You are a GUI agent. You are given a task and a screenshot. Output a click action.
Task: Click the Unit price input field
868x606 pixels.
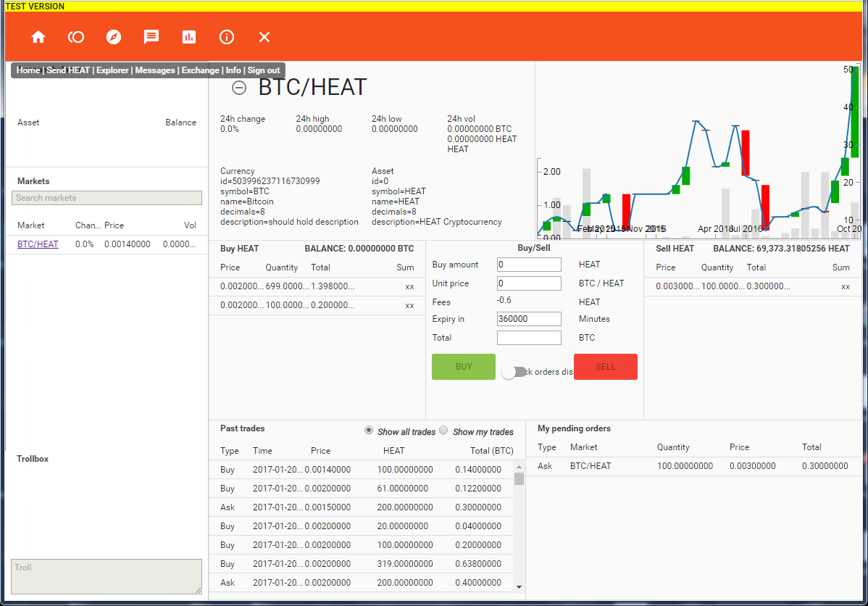point(529,283)
